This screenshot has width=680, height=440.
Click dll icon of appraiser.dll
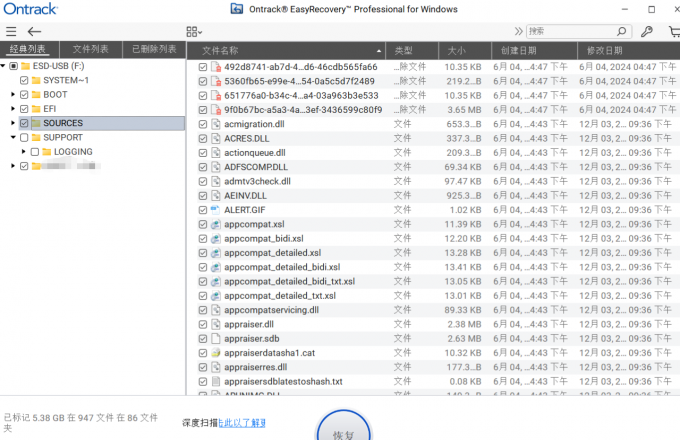coord(216,324)
